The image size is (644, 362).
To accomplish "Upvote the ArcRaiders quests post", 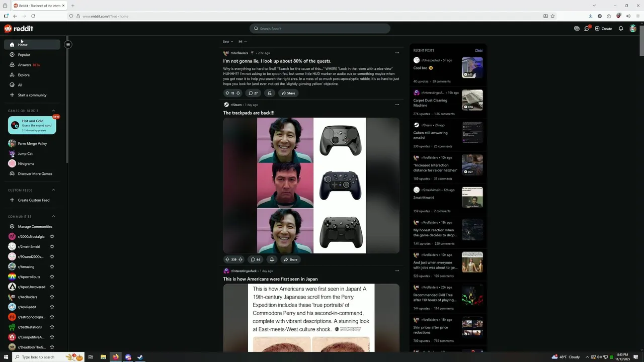I will 227,93.
